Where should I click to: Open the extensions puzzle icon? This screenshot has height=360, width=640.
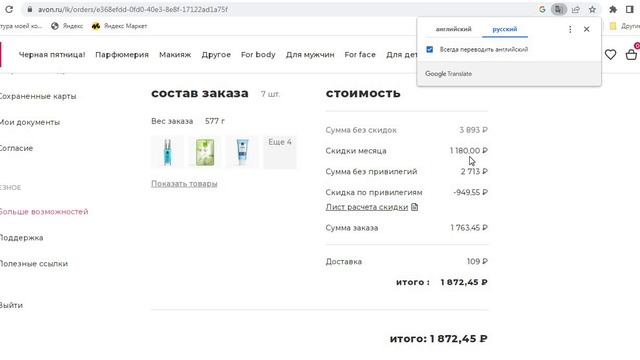click(x=613, y=9)
